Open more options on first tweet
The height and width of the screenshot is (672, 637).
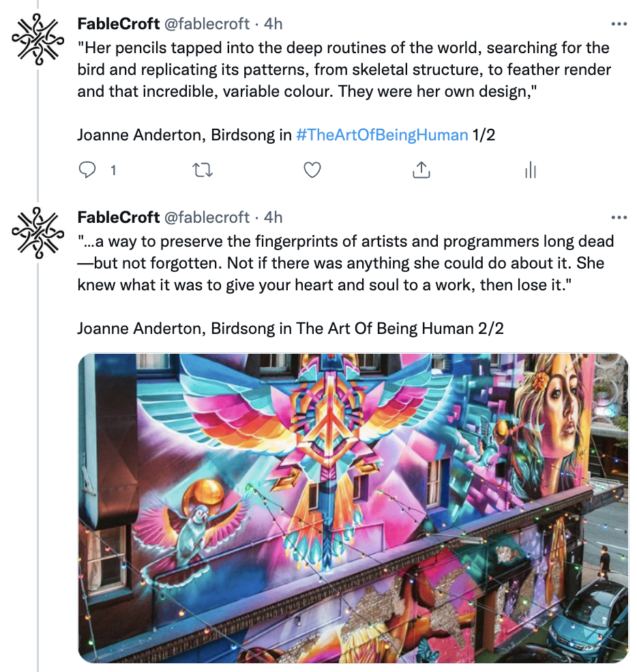click(619, 24)
